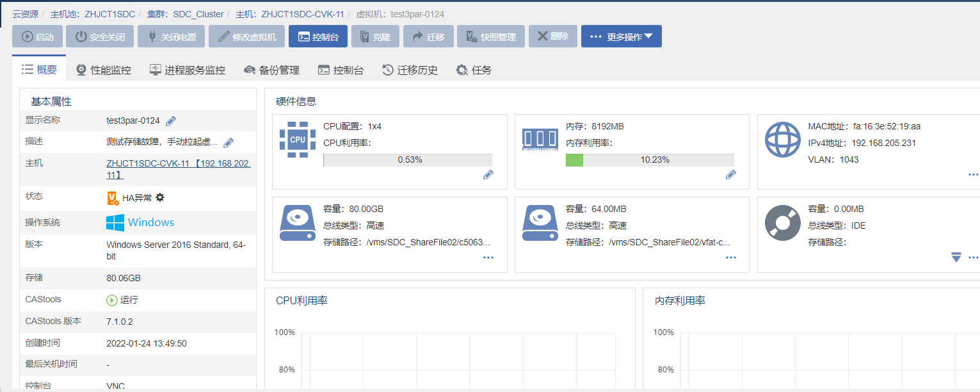This screenshot has width=980, height=392.
Task: Open more options on MAC address card
Action: pos(974,174)
